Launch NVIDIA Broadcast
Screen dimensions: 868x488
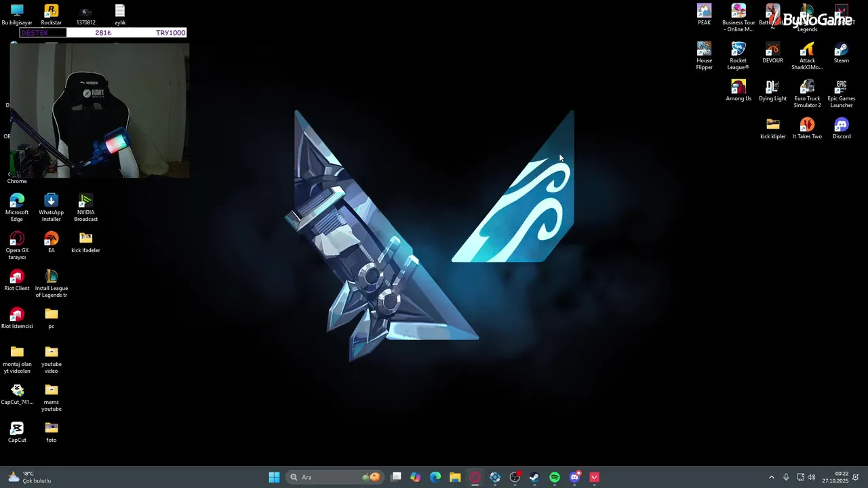point(85,207)
